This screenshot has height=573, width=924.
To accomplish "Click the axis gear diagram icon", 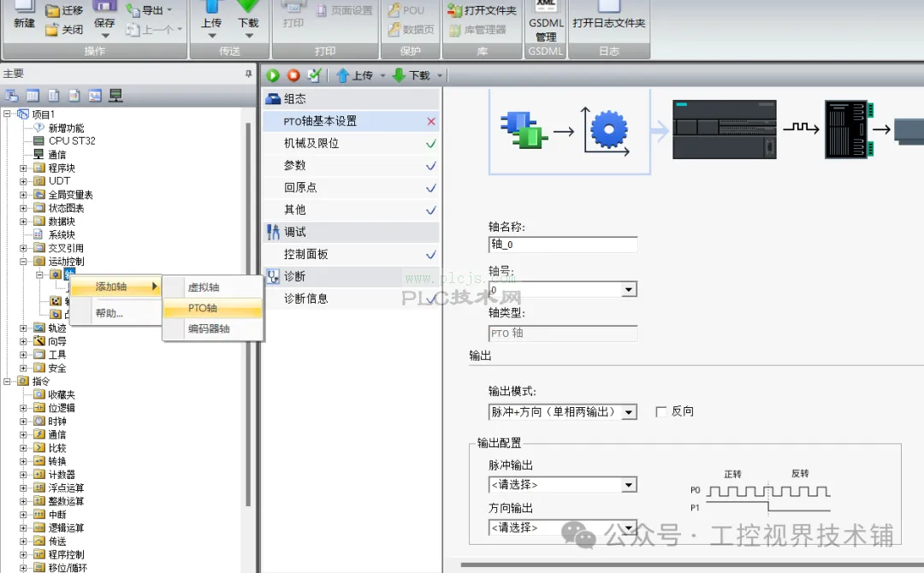I will [609, 129].
